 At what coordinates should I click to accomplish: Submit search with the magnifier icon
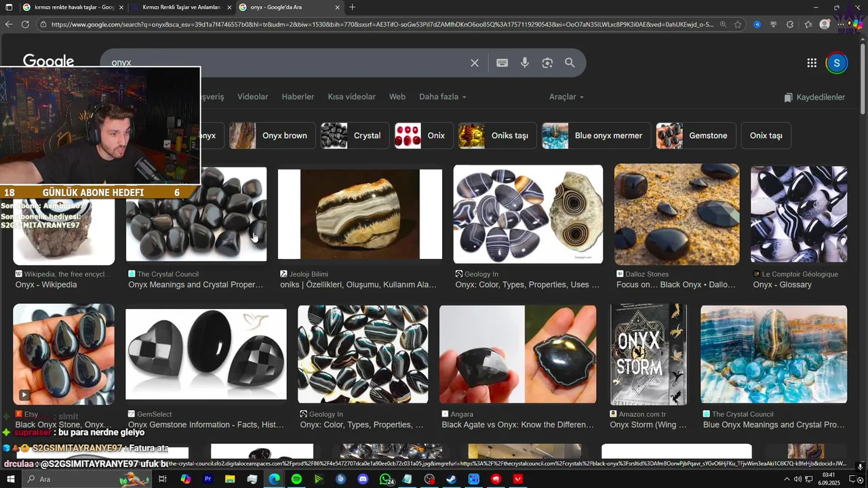coord(570,63)
